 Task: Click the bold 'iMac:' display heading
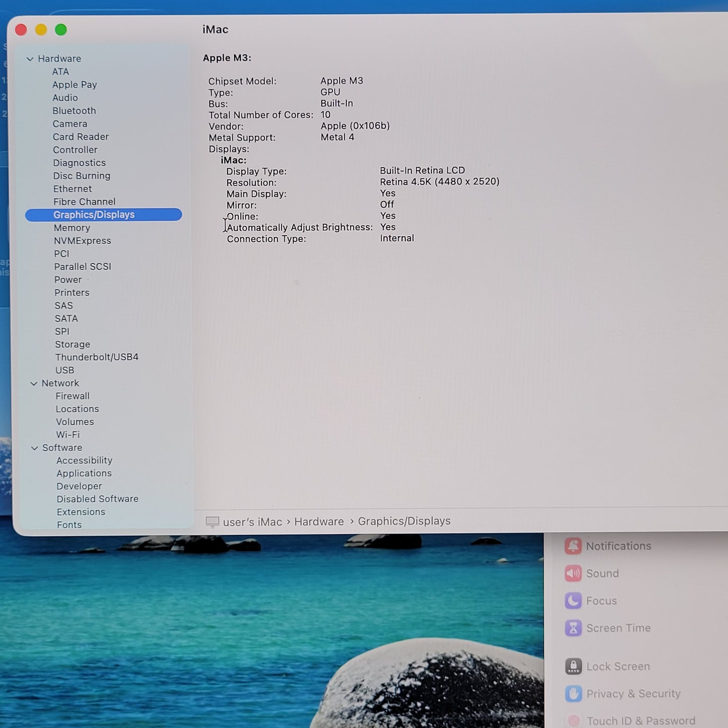tap(233, 160)
